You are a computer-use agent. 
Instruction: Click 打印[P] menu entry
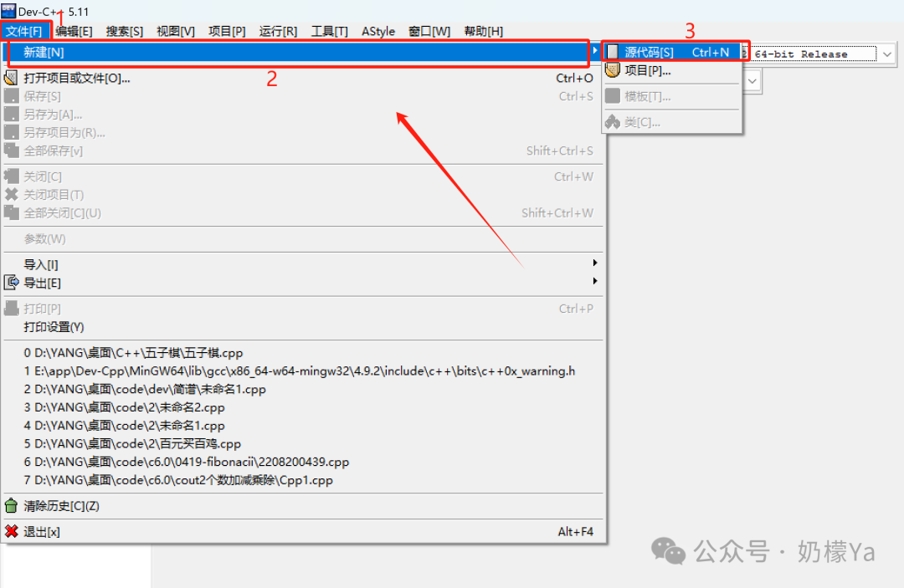303,309
